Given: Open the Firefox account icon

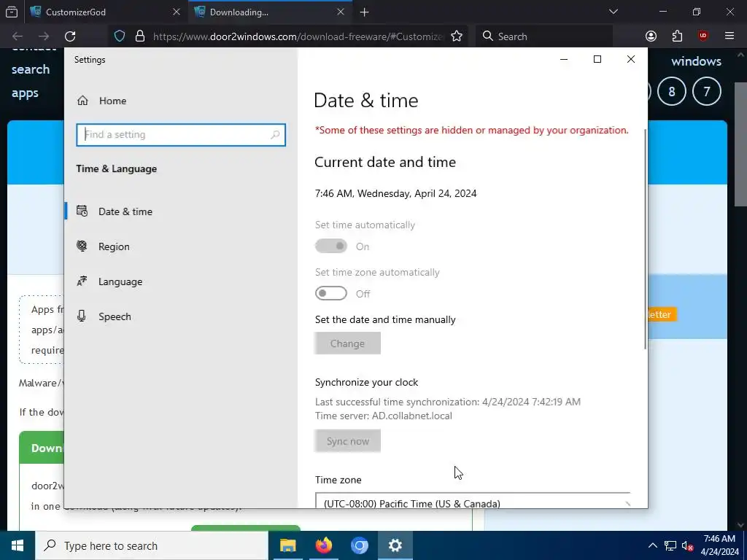Looking at the screenshot, I should [x=651, y=36].
